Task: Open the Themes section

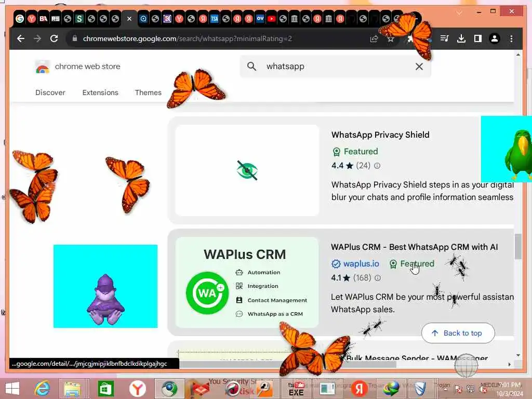Action: [x=148, y=92]
